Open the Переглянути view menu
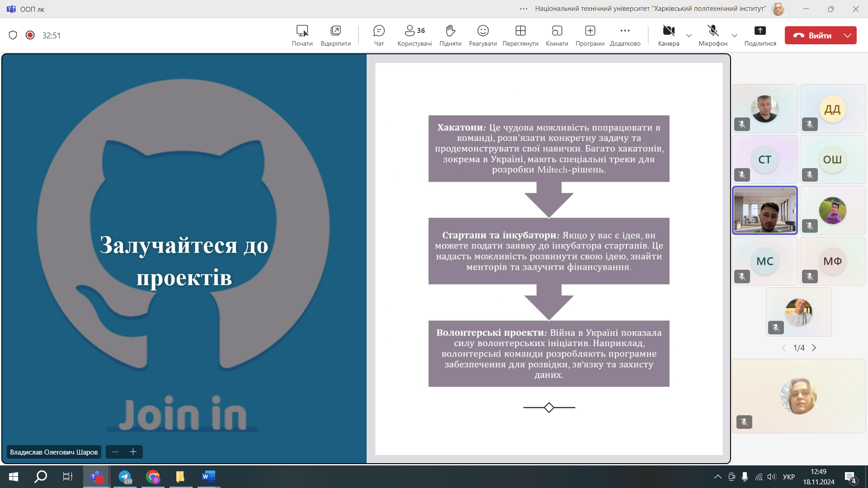This screenshot has height=488, width=868. (x=520, y=35)
